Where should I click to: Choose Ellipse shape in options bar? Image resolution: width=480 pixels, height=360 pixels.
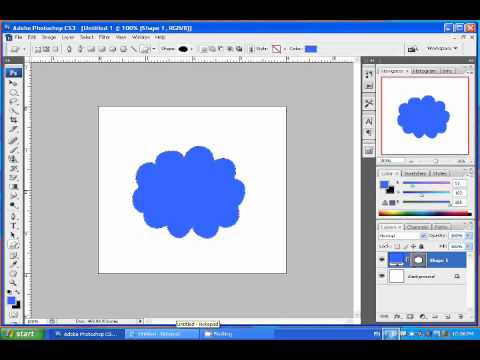pos(113,49)
